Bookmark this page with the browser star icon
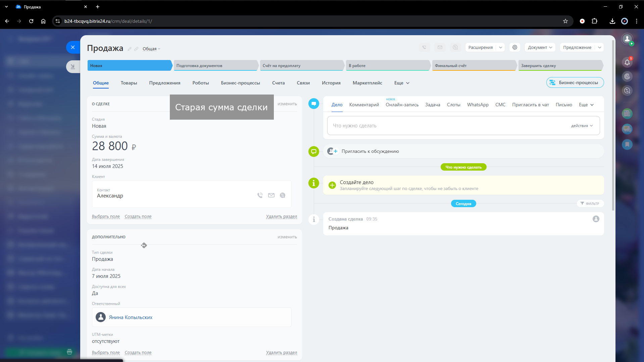644x362 pixels. pos(565,21)
